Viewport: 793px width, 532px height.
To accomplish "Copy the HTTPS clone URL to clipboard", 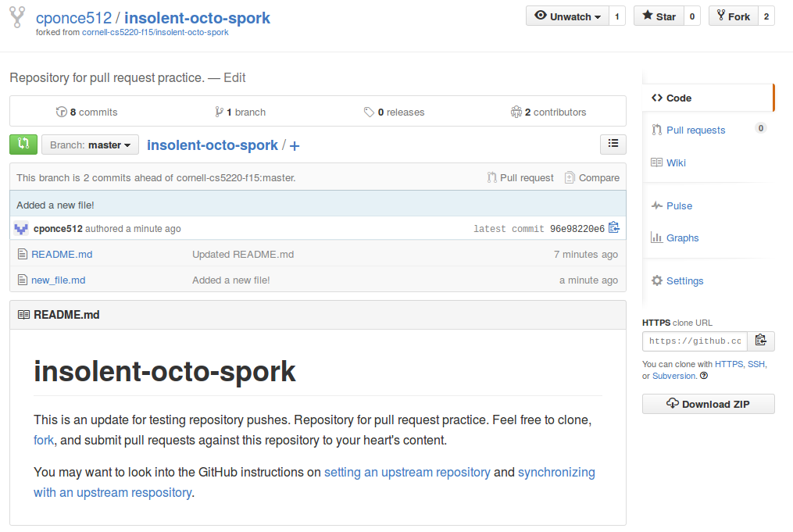I will coord(761,341).
